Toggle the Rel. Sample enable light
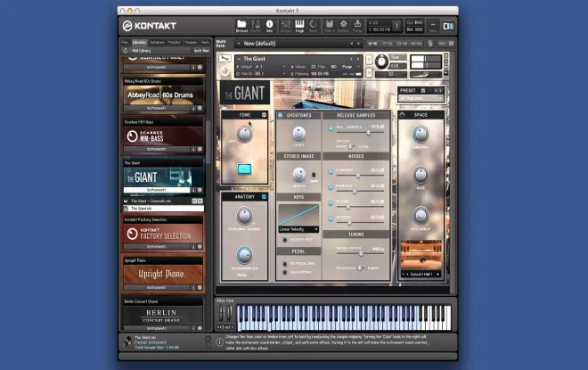 pyautogui.click(x=331, y=128)
